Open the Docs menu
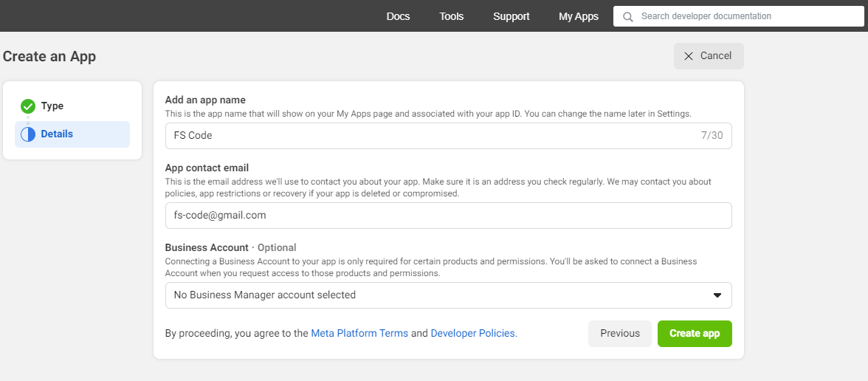Viewport: 868px width, 381px height. pyautogui.click(x=398, y=16)
